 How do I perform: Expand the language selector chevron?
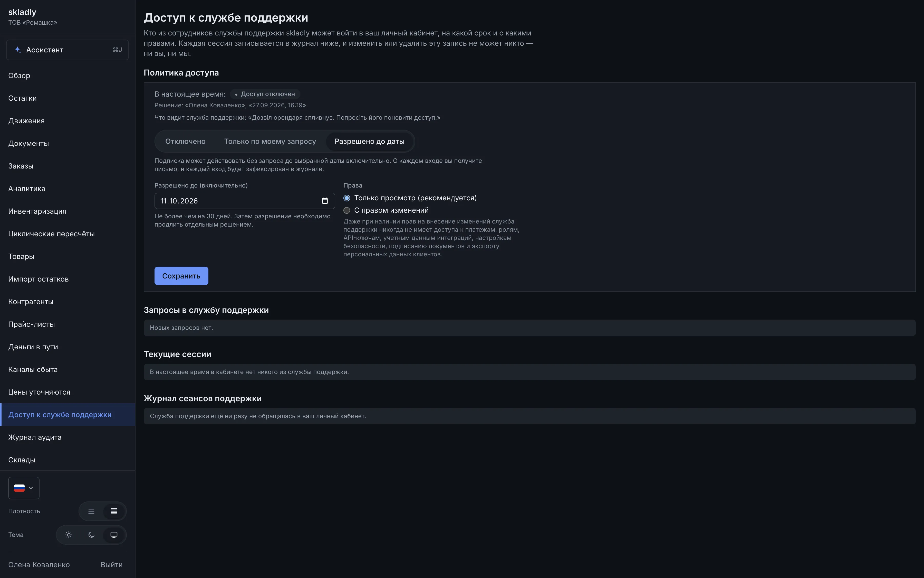[x=31, y=488]
